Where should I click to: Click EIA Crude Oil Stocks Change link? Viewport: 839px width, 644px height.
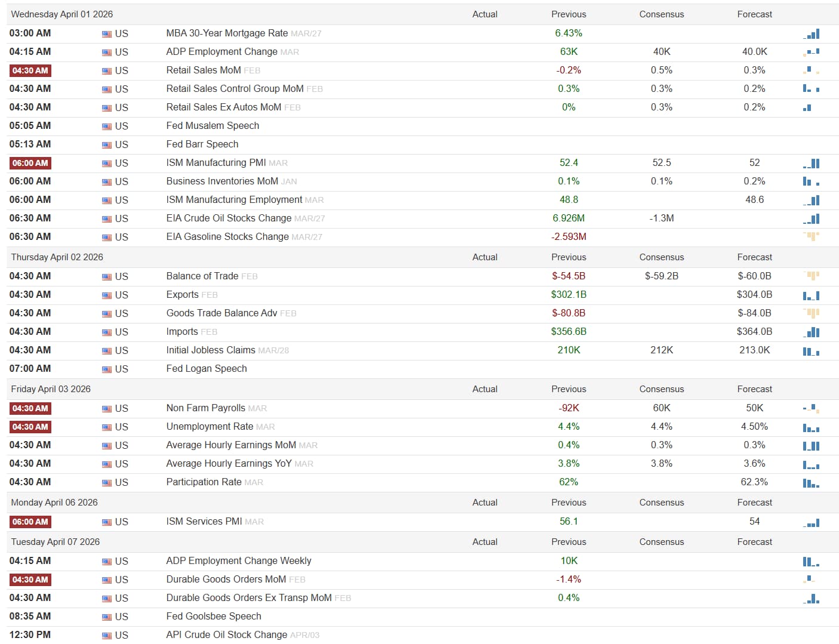[x=229, y=218]
